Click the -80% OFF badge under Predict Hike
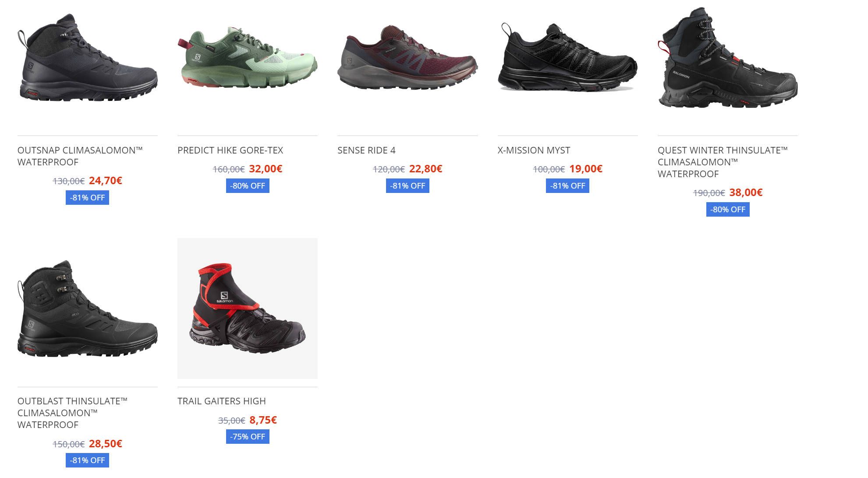Viewport: 868px width, 478px height. (x=248, y=186)
